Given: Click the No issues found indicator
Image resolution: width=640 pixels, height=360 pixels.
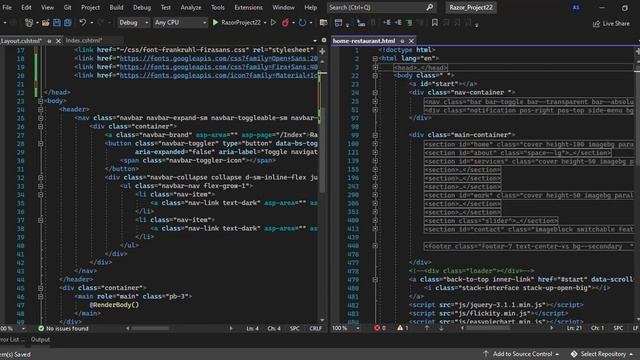Looking at the screenshot, I should (63, 329).
